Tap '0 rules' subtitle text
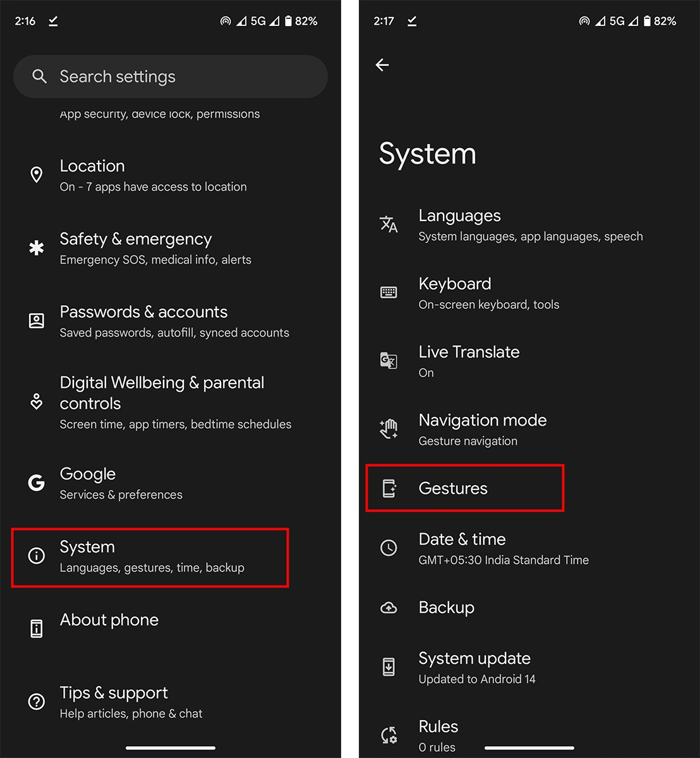This screenshot has height=758, width=700. click(437, 747)
